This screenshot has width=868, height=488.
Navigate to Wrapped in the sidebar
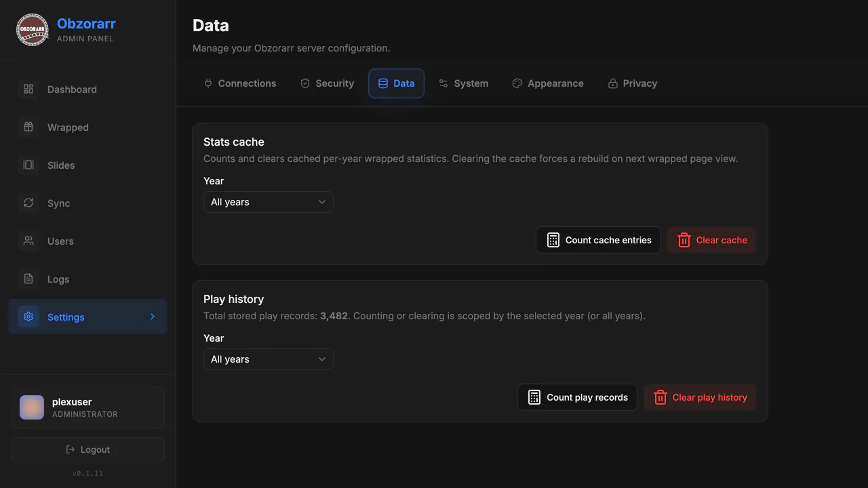pyautogui.click(x=87, y=127)
